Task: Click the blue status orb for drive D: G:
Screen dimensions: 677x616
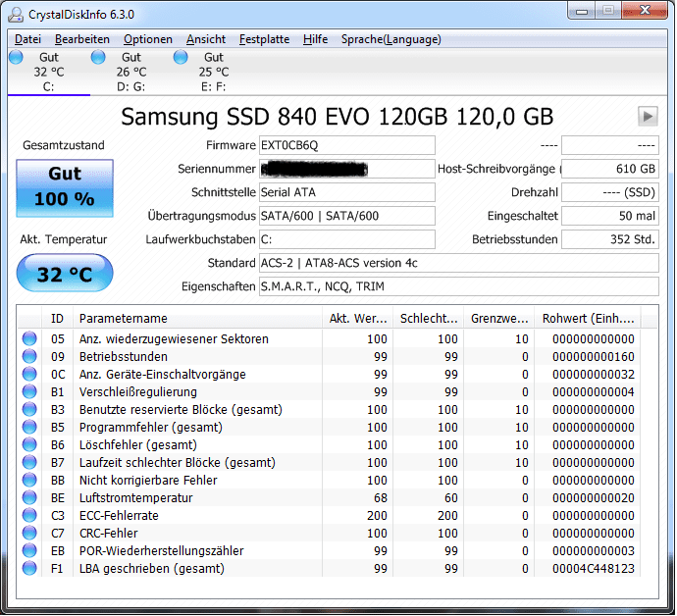Action: click(x=98, y=57)
